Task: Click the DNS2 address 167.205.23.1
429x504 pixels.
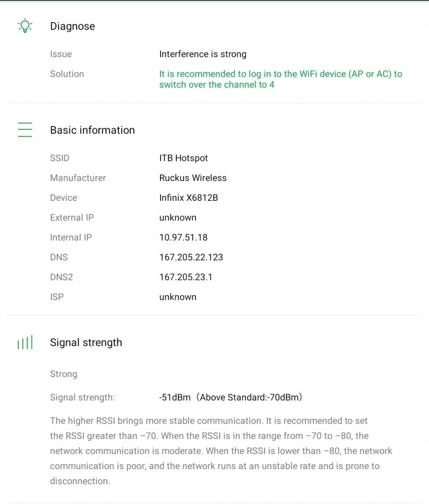Action: (186, 277)
